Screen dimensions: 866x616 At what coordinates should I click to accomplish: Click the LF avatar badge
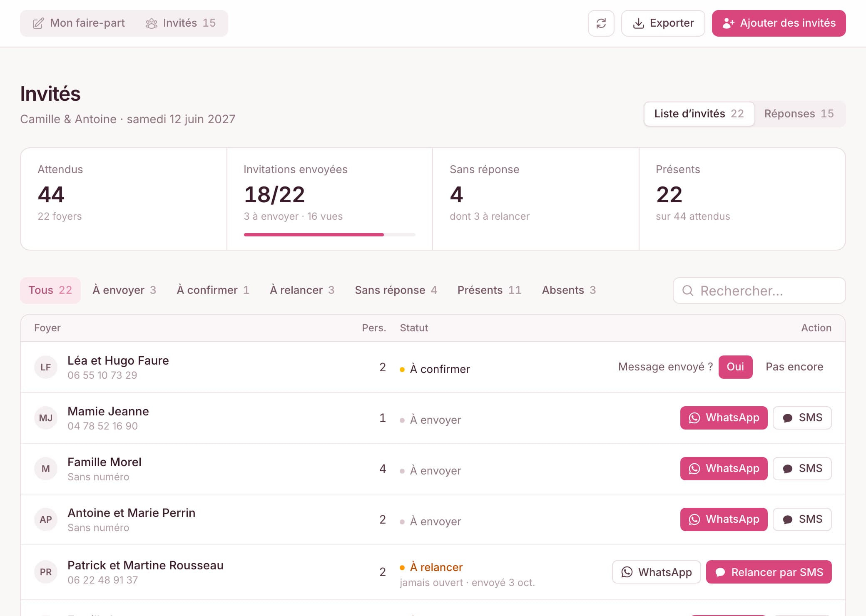46,367
